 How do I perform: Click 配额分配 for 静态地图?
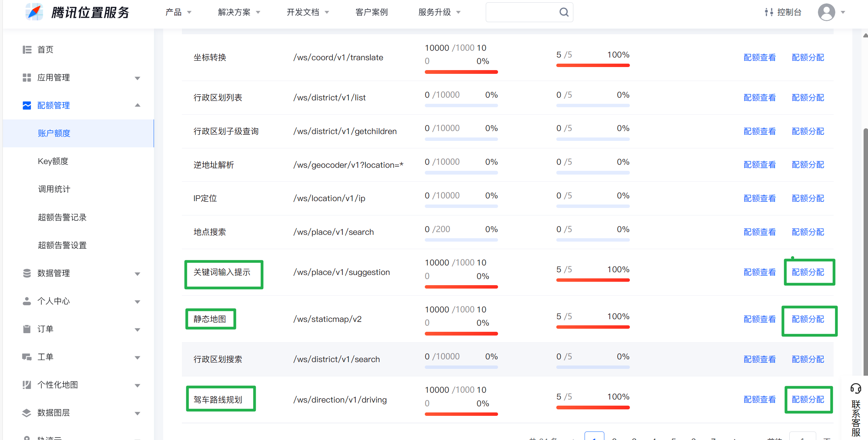808,319
